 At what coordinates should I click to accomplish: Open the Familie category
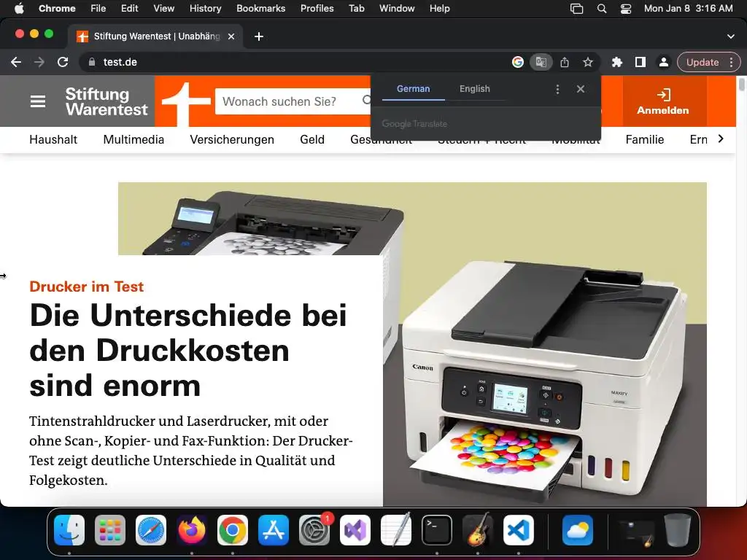645,139
